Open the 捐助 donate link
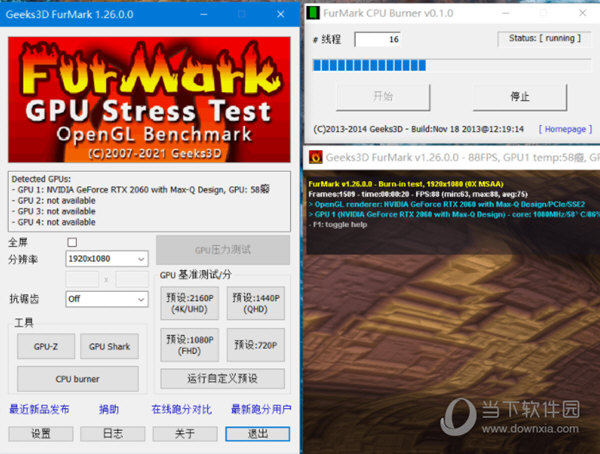Image resolution: width=600 pixels, height=454 pixels. 109,409
